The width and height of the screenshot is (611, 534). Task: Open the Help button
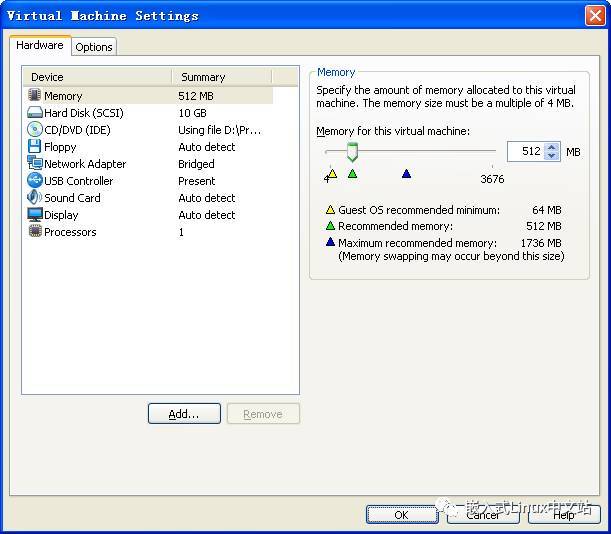pos(564,515)
